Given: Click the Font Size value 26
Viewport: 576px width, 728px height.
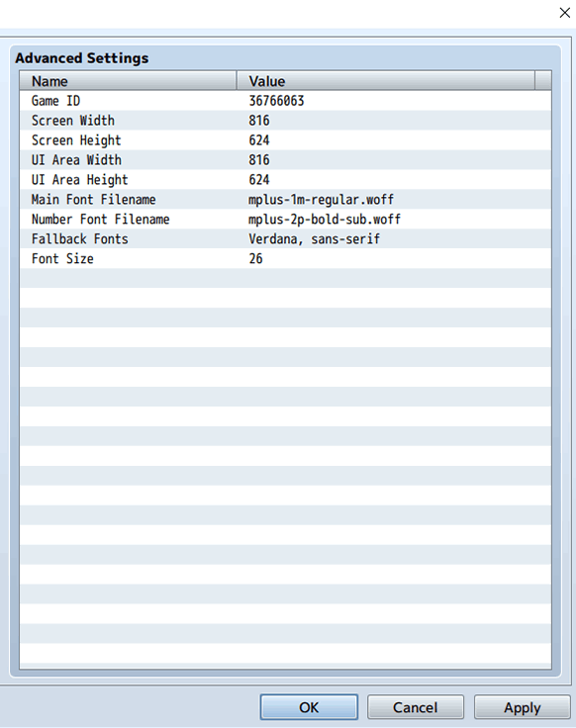Looking at the screenshot, I should (x=255, y=258).
